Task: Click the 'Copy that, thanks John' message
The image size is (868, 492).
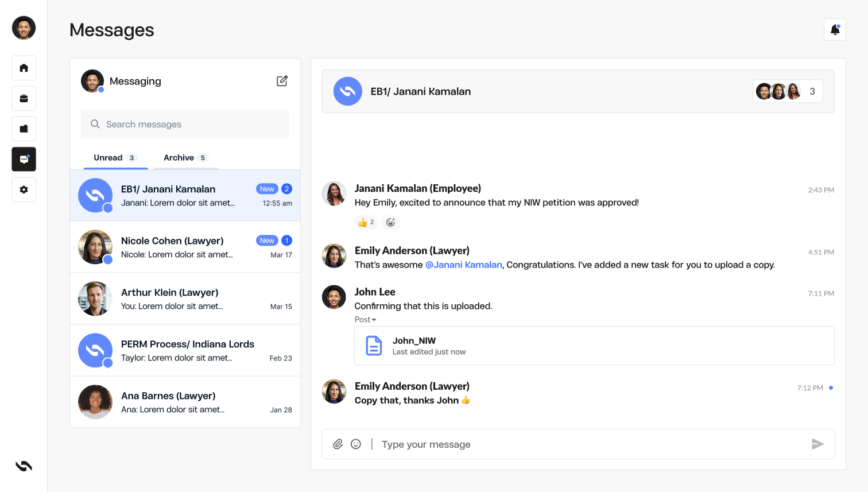Action: tap(412, 400)
